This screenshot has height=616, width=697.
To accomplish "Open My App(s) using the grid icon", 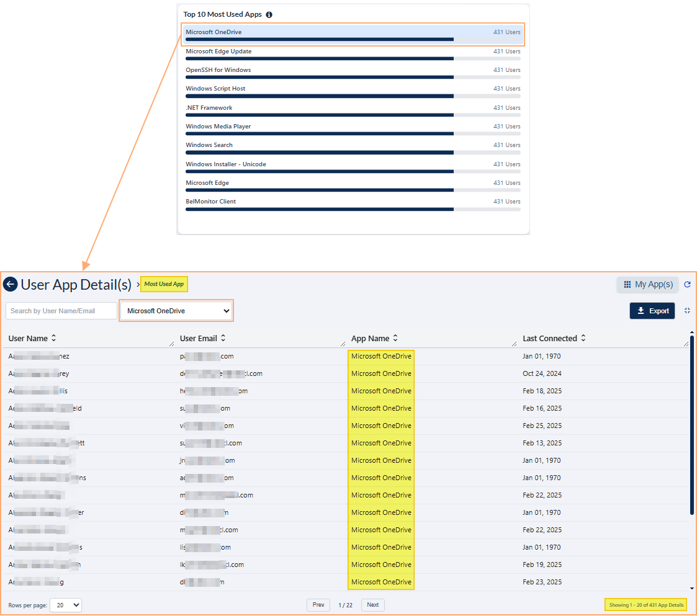I will point(647,284).
